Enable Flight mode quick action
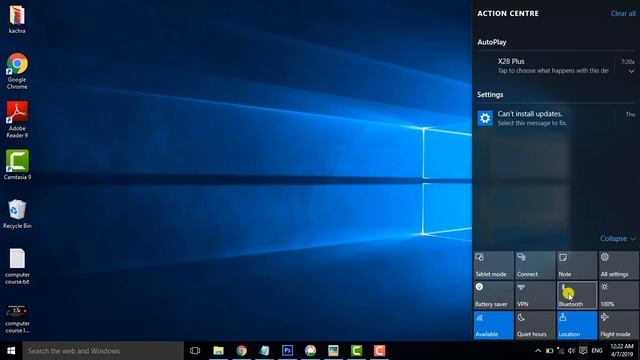This screenshot has width=640, height=360. (618, 325)
